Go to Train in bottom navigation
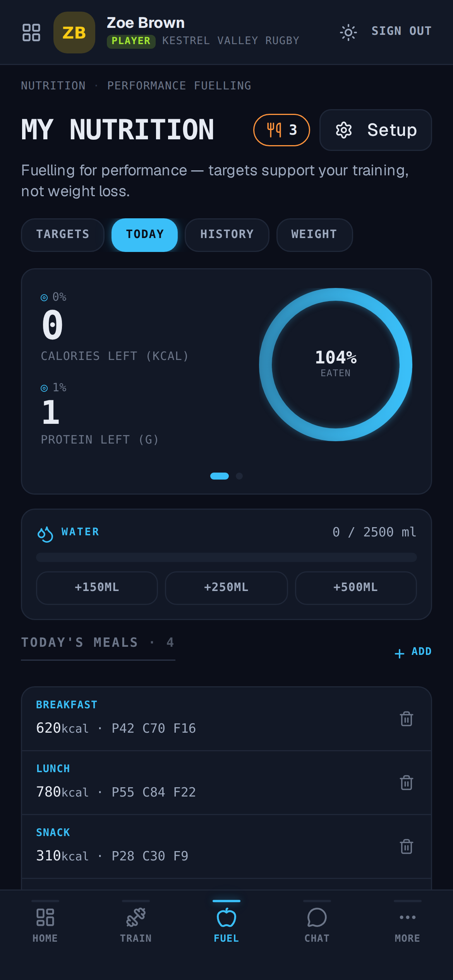 (x=136, y=925)
